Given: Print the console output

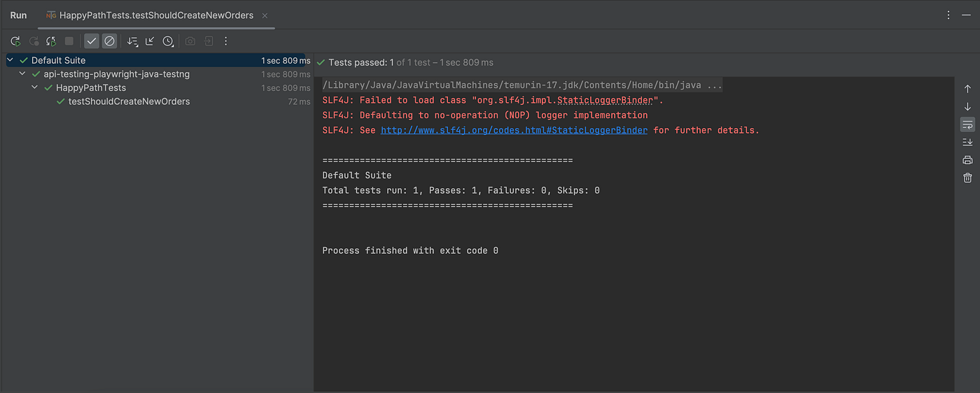Looking at the screenshot, I should [x=967, y=160].
